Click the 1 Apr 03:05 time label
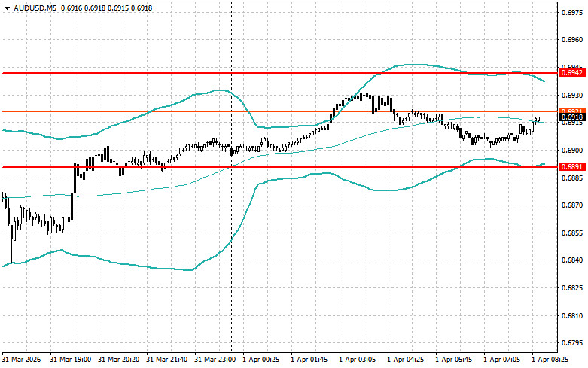This screenshot has height=368, width=588. pyautogui.click(x=358, y=360)
